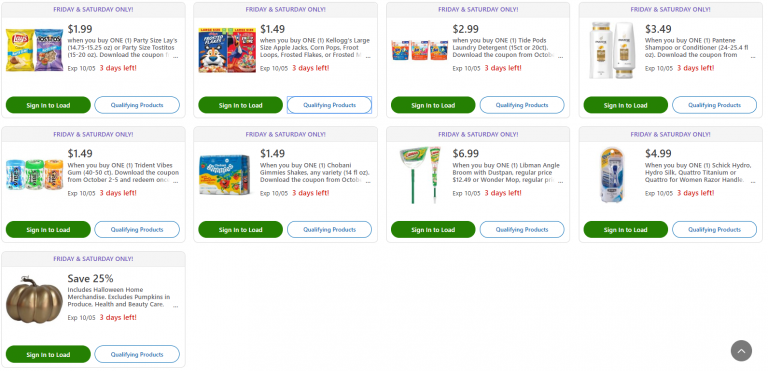Expand the Lay's coupon description ellipsis
The width and height of the screenshot is (768, 371).
tap(175, 56)
